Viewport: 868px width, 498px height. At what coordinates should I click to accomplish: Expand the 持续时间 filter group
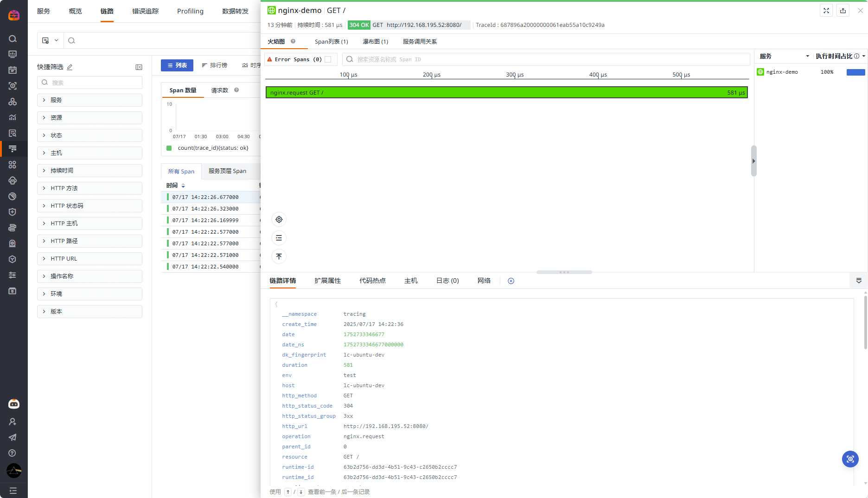[89, 171]
